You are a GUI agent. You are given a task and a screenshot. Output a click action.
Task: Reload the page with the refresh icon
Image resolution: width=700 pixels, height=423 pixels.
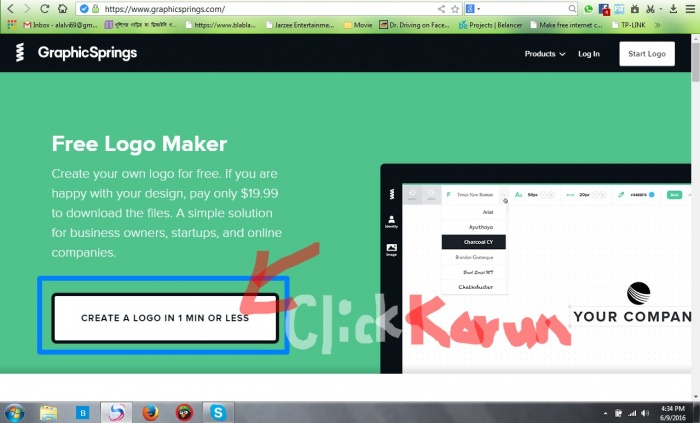(44, 8)
